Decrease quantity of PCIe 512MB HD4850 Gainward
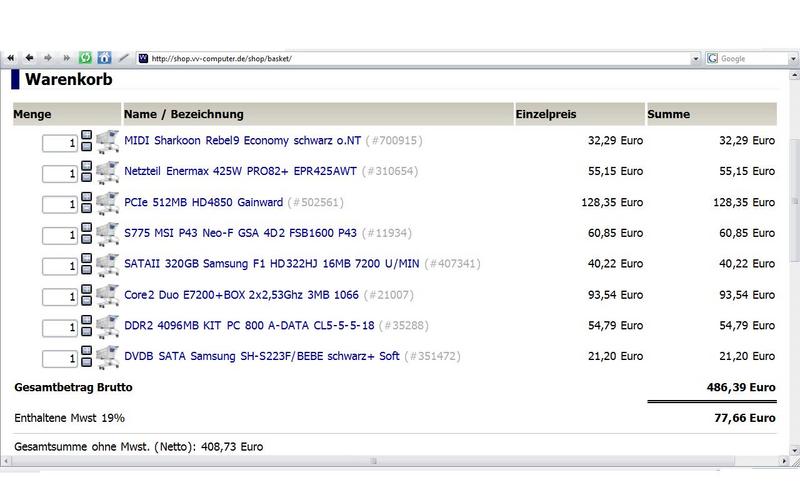This screenshot has height=500, width=800. tap(87, 209)
